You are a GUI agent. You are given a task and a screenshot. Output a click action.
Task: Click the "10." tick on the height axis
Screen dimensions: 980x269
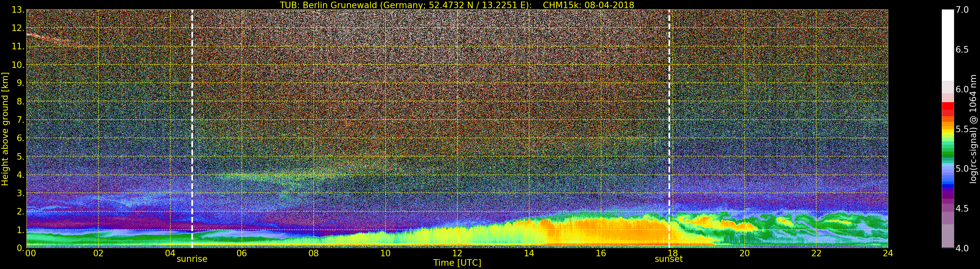(x=18, y=65)
